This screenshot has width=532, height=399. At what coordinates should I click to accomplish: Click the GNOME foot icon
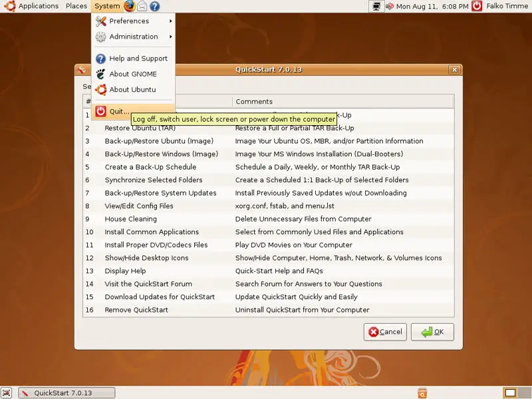(x=101, y=74)
